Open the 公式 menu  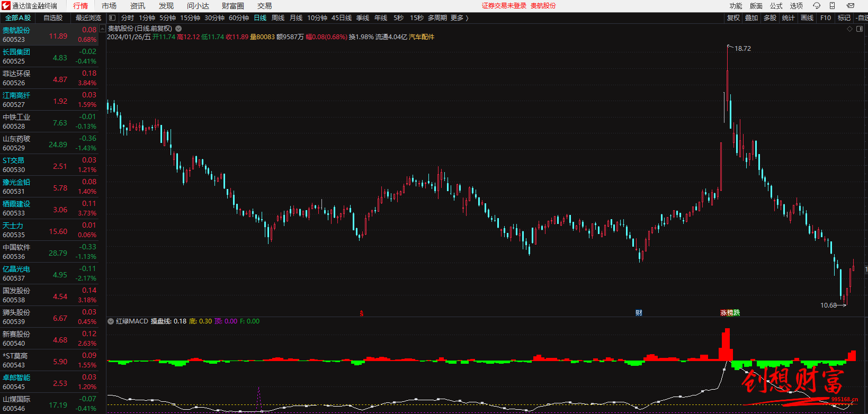[776, 6]
